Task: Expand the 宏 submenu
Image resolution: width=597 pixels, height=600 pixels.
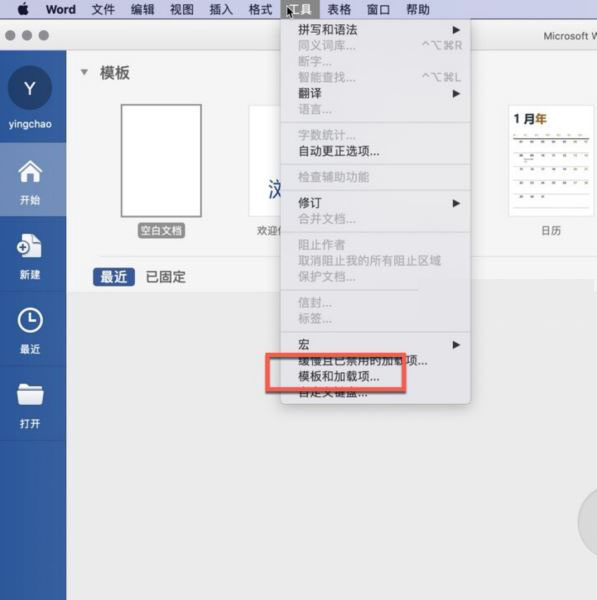Action: click(x=375, y=345)
